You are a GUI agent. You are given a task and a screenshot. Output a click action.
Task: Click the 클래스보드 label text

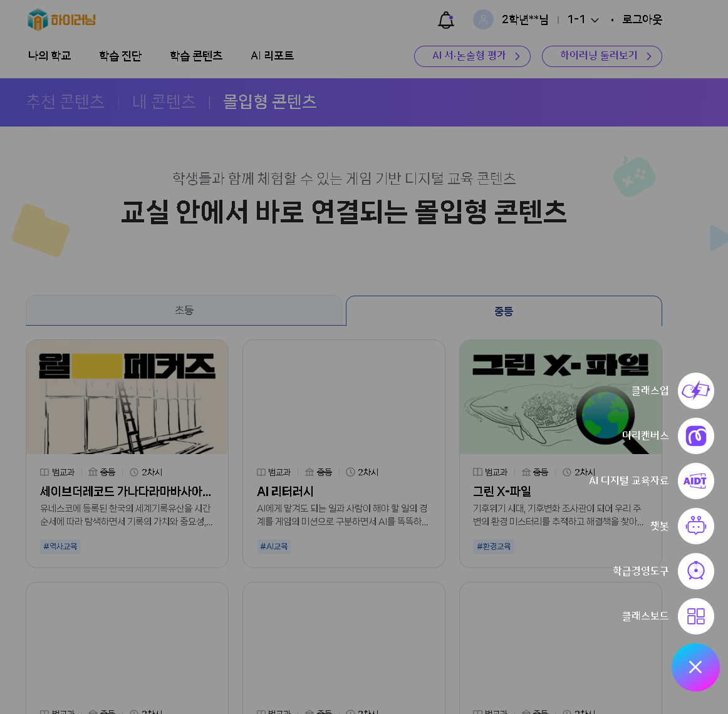click(645, 616)
